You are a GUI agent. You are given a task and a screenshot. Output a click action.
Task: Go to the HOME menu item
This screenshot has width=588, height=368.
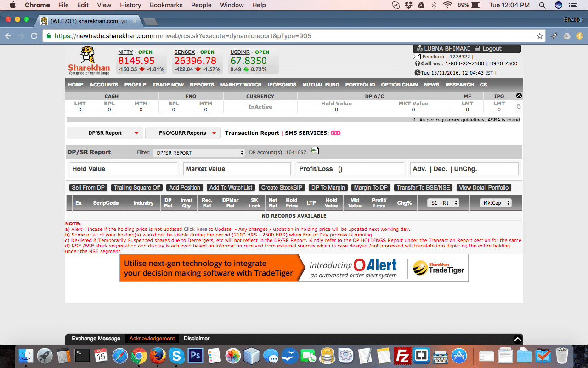[76, 85]
